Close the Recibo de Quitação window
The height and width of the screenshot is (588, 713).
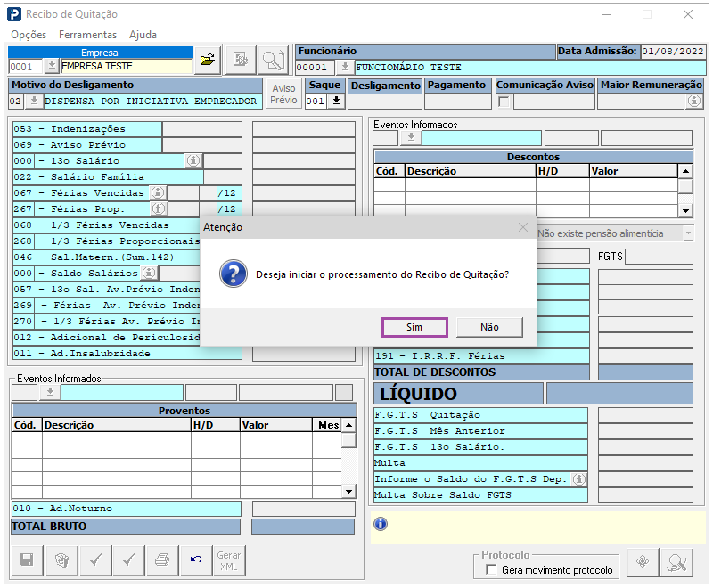point(687,14)
